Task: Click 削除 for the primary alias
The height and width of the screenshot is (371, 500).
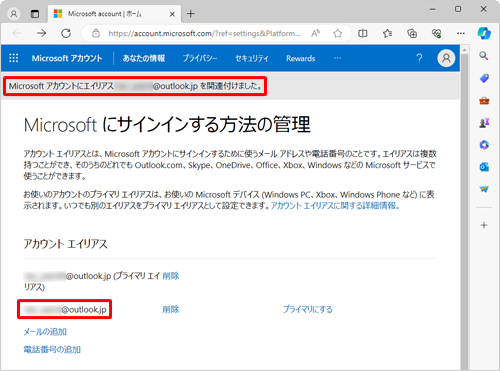Action: 171,276
